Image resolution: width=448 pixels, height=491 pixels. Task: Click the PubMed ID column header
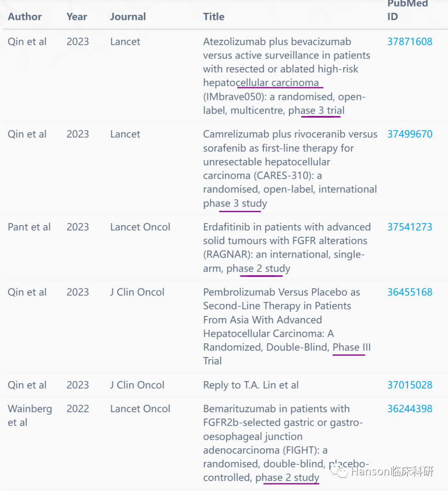point(407,10)
